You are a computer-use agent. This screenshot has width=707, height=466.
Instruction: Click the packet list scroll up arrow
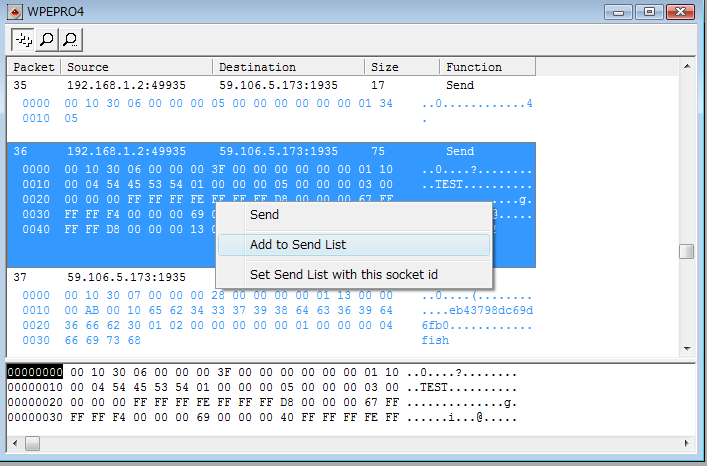pos(687,66)
